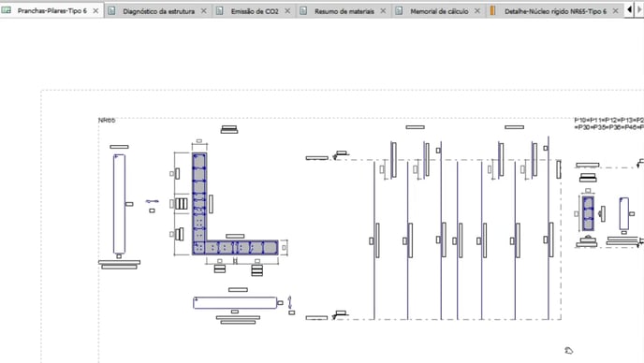Click the Resumo de materiais tab document icon
The width and height of the screenshot is (644, 363).
303,11
